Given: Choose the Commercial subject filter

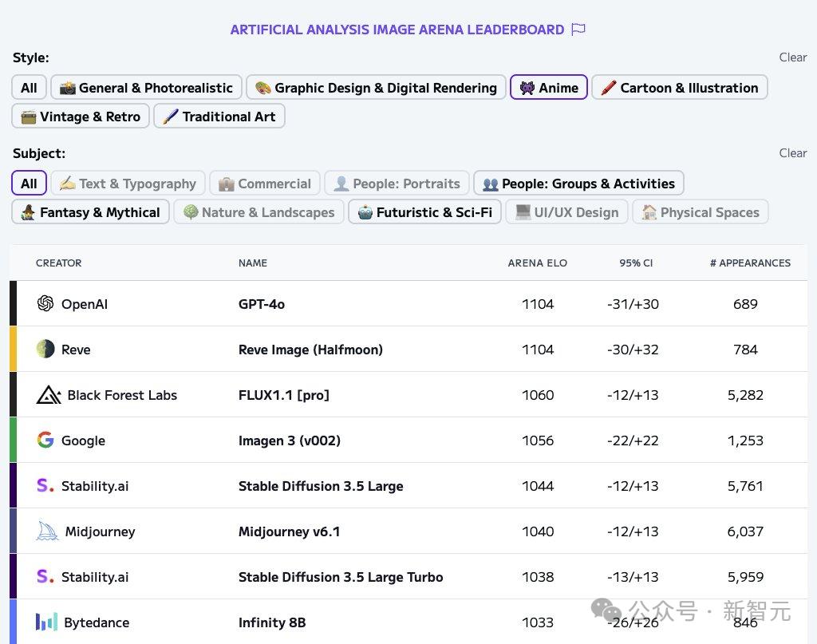Looking at the screenshot, I should click(x=265, y=184).
